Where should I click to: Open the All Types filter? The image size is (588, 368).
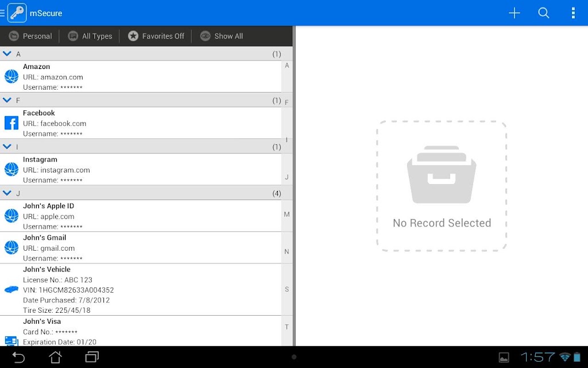pos(90,36)
